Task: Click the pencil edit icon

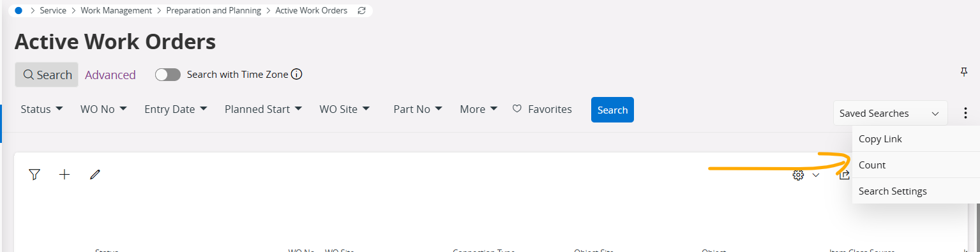Action: pyautogui.click(x=95, y=174)
